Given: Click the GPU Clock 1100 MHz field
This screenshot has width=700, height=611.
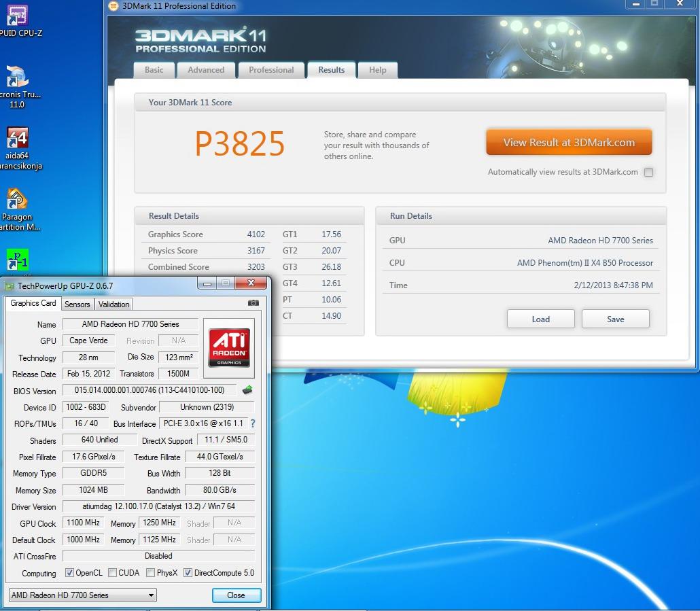Looking at the screenshot, I should click(x=83, y=523).
